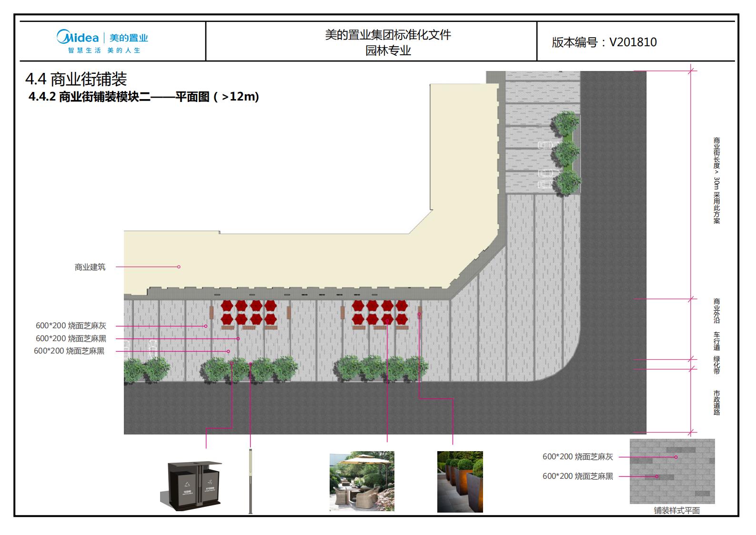
Task: Click the trees in the parking area
Action: coord(566,153)
